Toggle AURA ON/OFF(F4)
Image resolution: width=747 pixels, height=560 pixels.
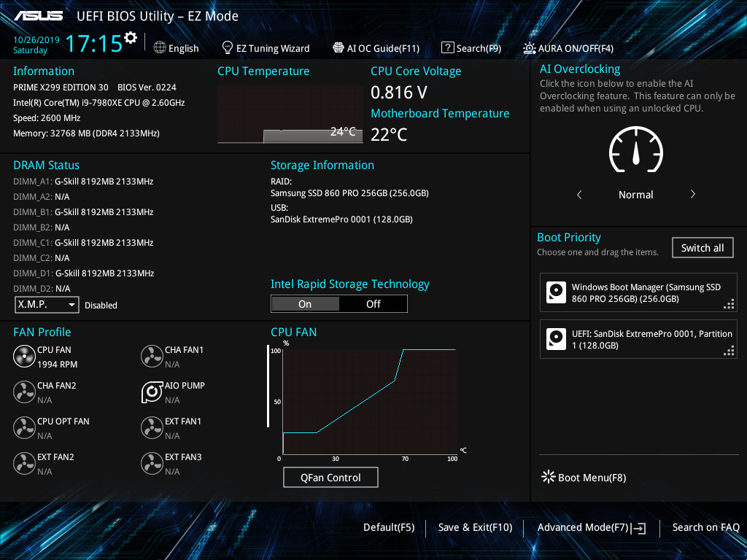(576, 48)
